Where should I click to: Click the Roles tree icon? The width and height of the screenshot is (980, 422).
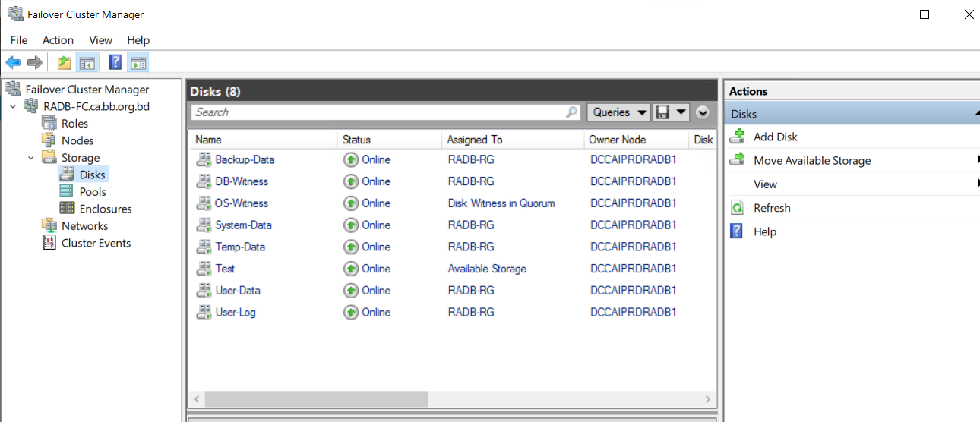click(49, 123)
